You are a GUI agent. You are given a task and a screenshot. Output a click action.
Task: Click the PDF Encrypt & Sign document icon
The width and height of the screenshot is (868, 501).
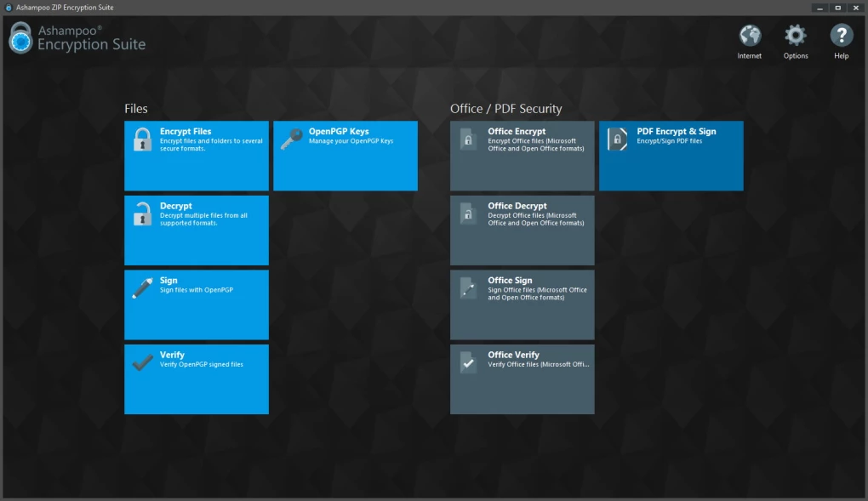617,139
